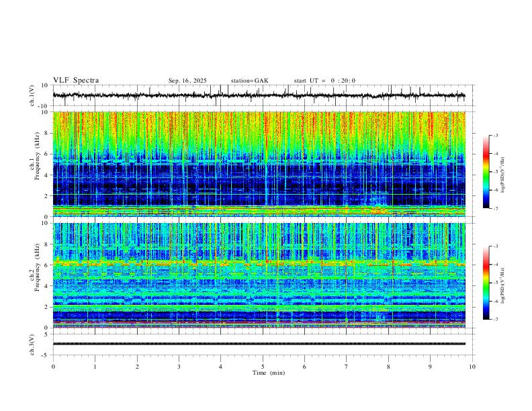
Task: Click the "ch.3(V)" axis label
Action: pos(32,345)
